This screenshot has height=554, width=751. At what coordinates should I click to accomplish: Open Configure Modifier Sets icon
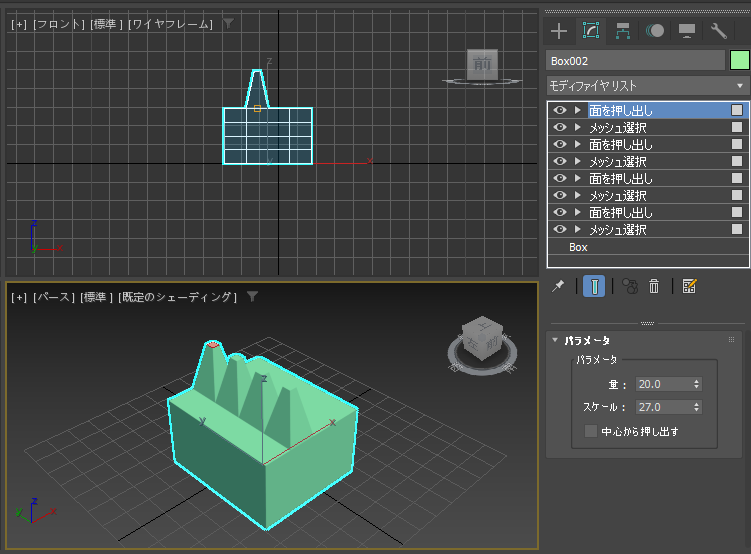point(689,286)
